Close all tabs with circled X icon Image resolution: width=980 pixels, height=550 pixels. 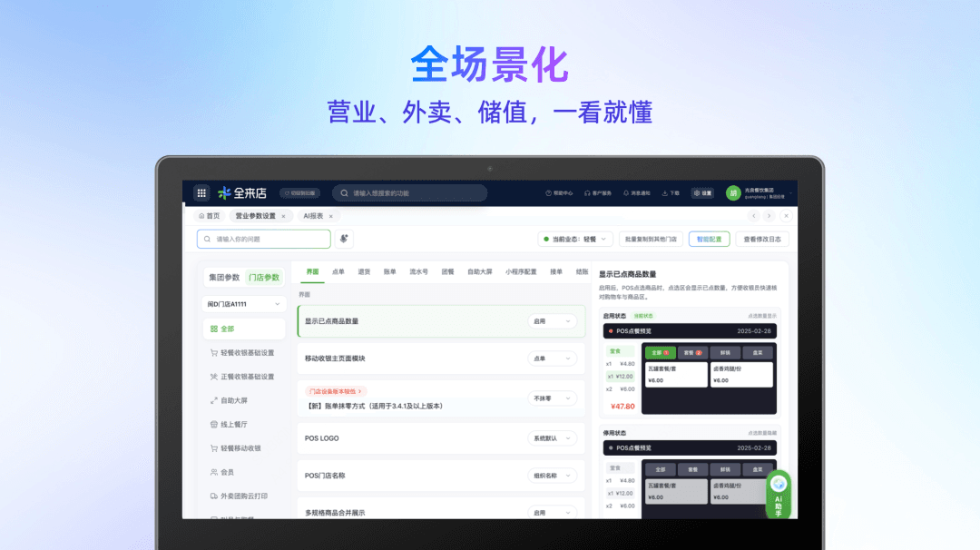(x=786, y=216)
